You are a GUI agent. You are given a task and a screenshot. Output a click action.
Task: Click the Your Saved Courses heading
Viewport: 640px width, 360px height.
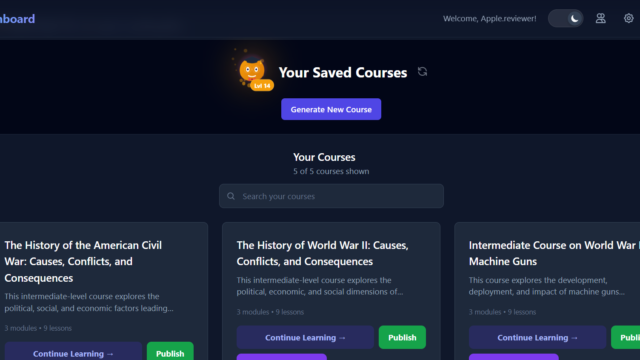[x=343, y=72]
